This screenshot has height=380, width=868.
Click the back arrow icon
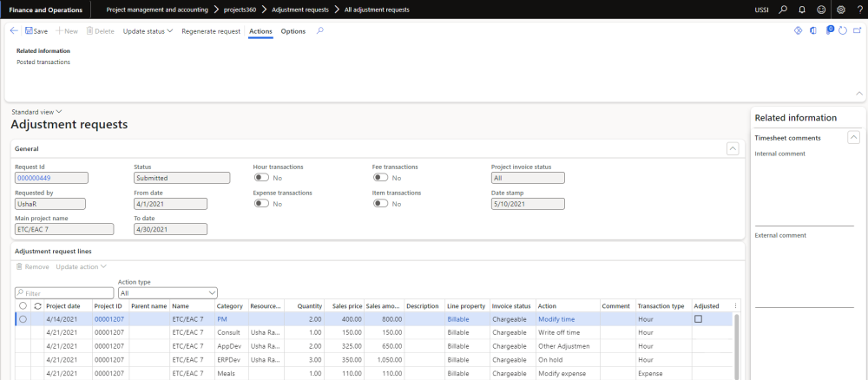click(14, 31)
